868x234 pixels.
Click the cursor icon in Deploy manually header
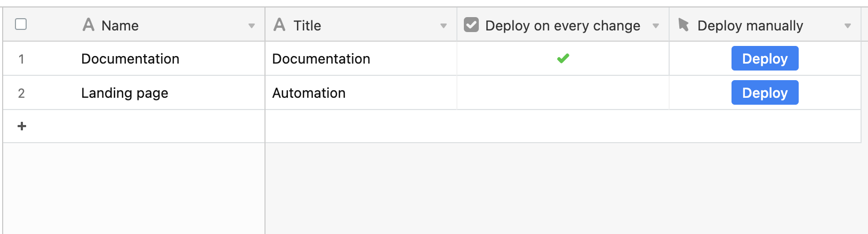pos(684,25)
